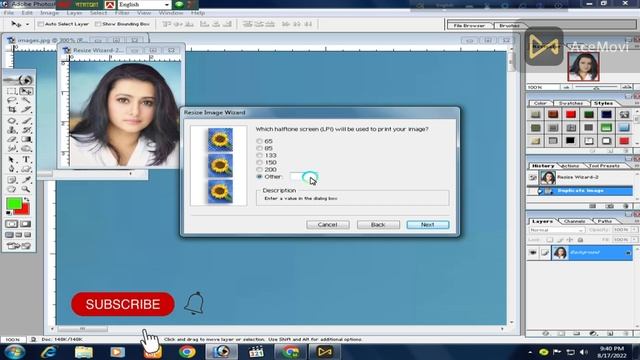Open the Filter menu
Image resolution: width=640 pixels, height=360 pixels.
[122, 13]
